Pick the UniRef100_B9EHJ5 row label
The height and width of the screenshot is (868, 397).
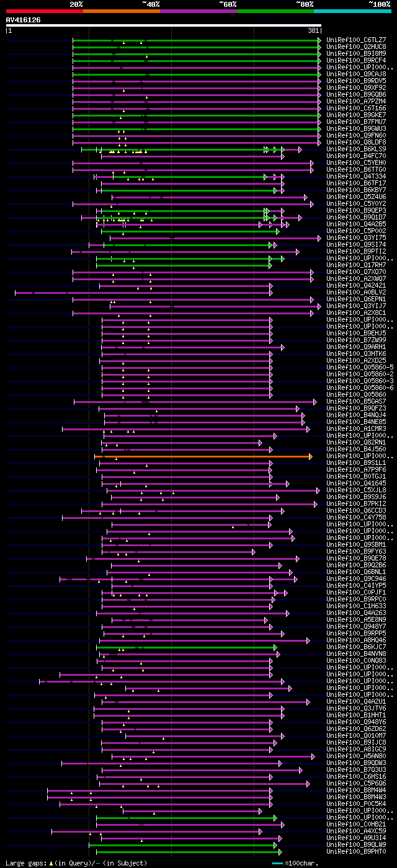pos(357,334)
